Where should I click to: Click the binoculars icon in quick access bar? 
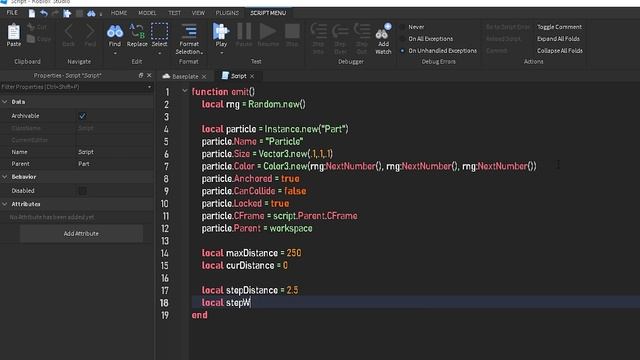click(91, 13)
